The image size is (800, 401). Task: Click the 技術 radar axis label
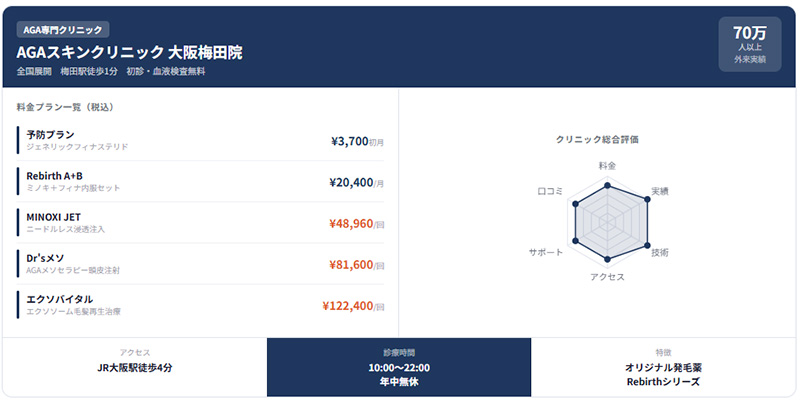tap(660, 253)
